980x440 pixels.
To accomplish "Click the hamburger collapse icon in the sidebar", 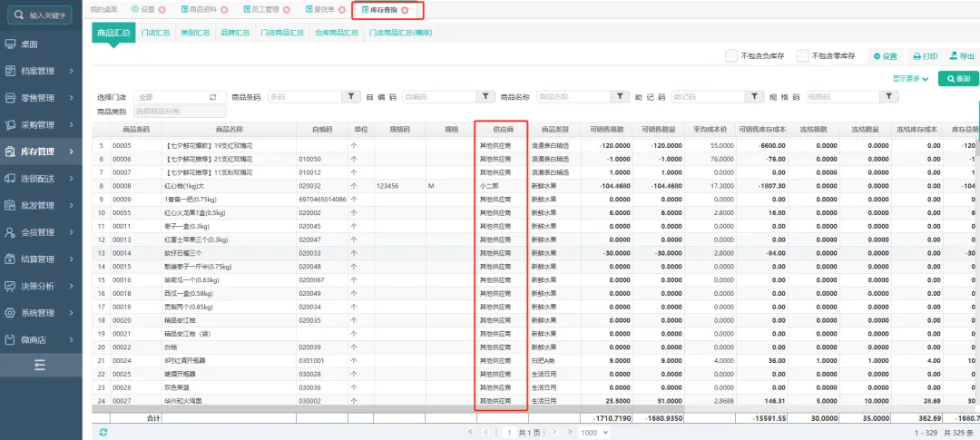I will (40, 365).
